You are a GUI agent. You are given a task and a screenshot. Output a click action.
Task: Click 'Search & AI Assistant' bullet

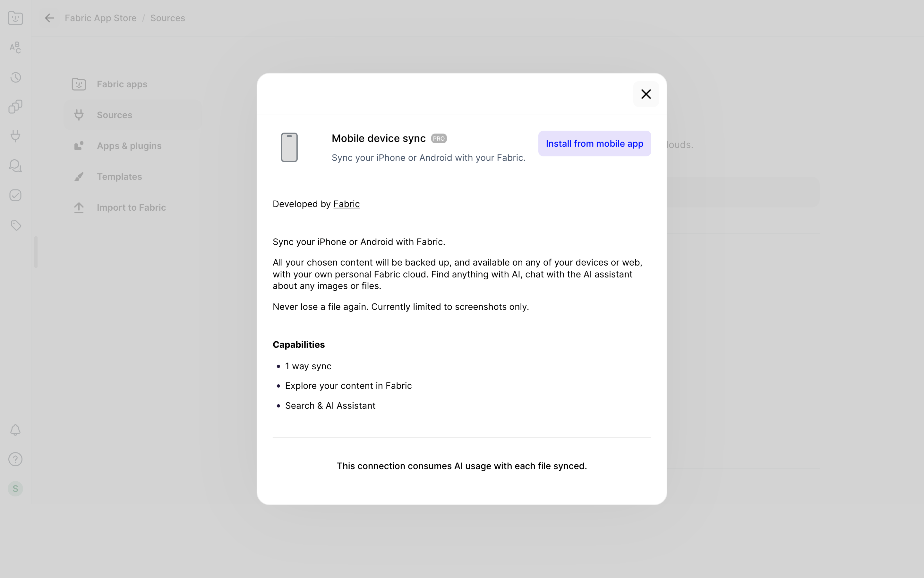(x=330, y=406)
